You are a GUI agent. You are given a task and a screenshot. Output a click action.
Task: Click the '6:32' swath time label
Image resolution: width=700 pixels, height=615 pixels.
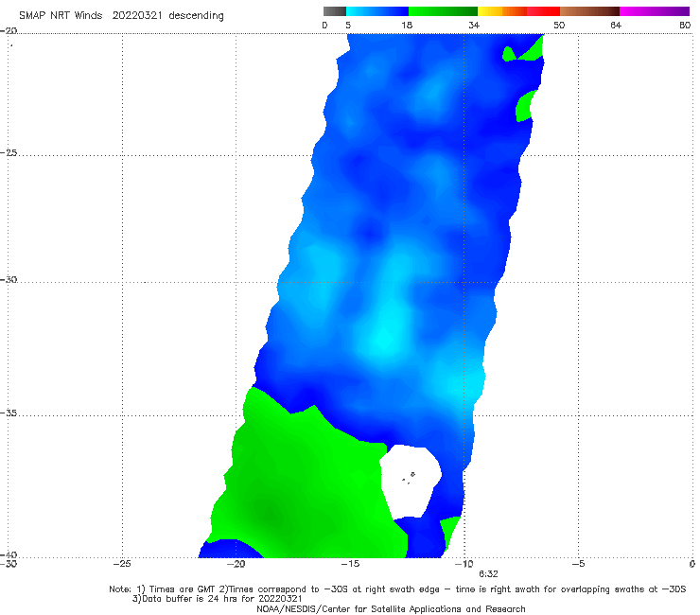click(x=488, y=574)
